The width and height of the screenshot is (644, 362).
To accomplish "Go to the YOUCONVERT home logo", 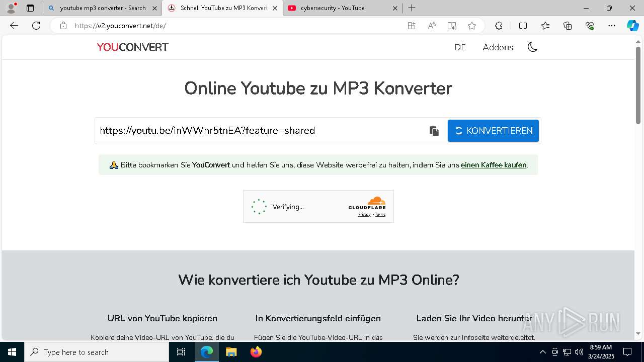I will pyautogui.click(x=133, y=47).
